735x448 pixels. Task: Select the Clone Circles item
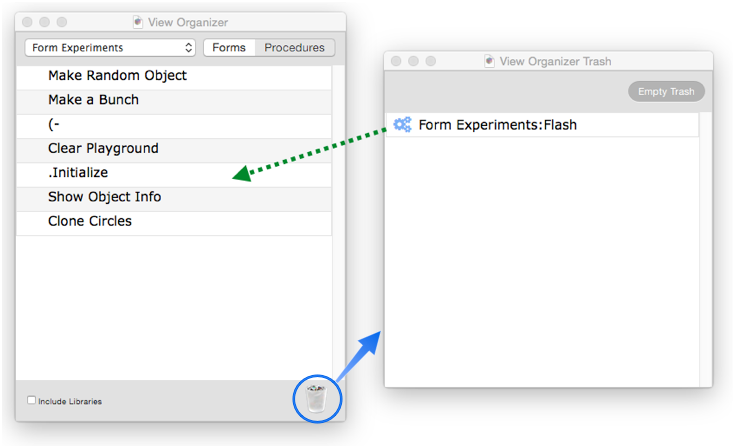tap(174, 221)
